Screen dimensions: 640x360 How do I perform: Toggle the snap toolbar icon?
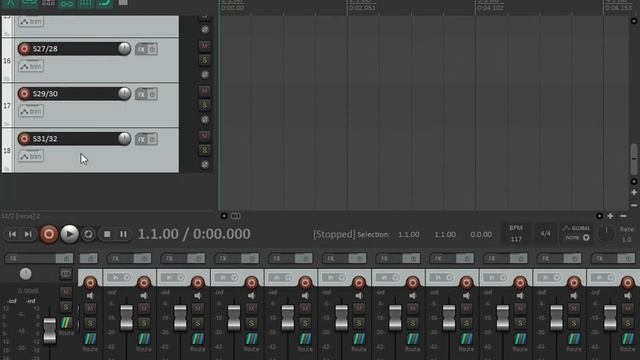104,3
